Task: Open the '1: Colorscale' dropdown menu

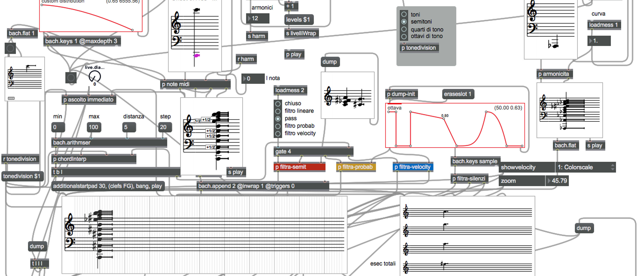Action: coord(585,167)
